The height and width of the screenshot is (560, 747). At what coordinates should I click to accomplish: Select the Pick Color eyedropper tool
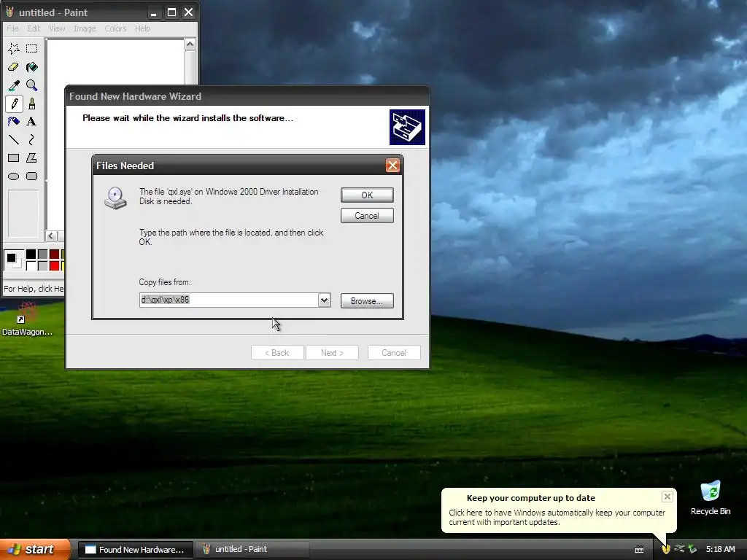tap(13, 85)
